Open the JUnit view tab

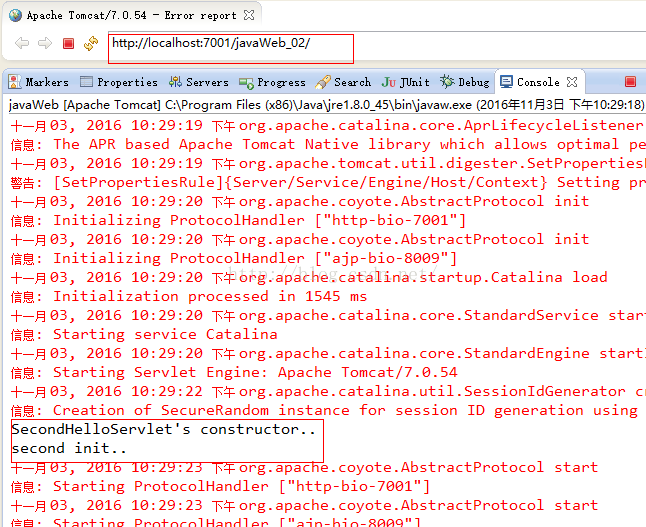(x=405, y=82)
